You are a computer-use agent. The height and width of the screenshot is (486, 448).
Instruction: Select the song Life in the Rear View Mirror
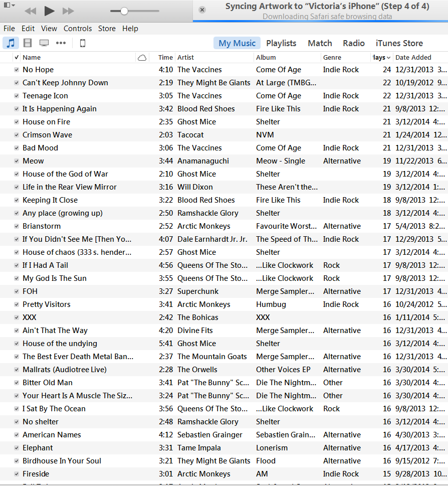70,187
